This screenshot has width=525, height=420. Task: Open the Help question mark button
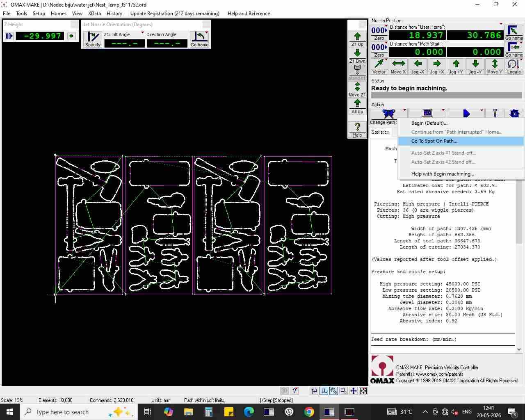click(x=357, y=130)
